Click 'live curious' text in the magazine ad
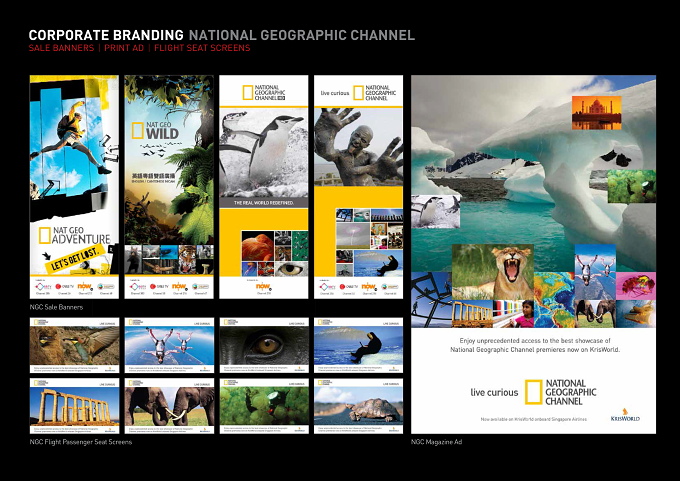The width and height of the screenshot is (680, 481). tap(494, 393)
